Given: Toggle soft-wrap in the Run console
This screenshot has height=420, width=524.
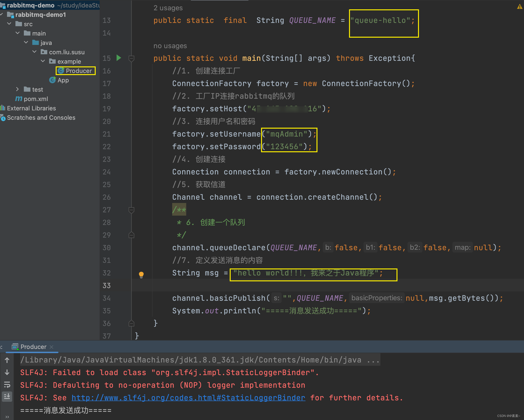Looking at the screenshot, I should click(7, 384).
